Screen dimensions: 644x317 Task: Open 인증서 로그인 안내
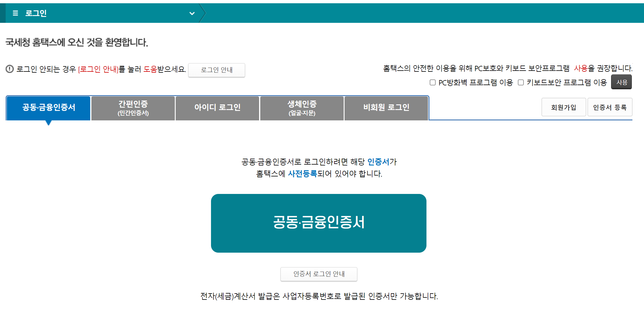click(x=318, y=274)
